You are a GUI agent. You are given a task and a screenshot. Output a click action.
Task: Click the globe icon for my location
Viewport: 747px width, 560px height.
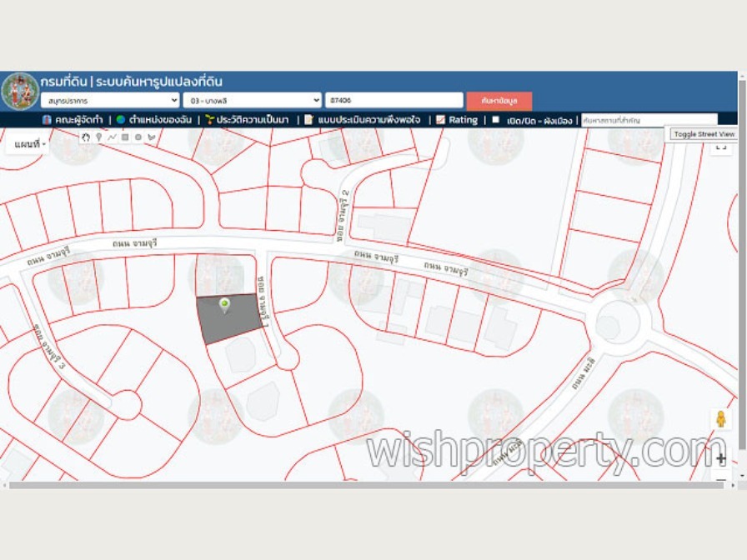pos(121,119)
